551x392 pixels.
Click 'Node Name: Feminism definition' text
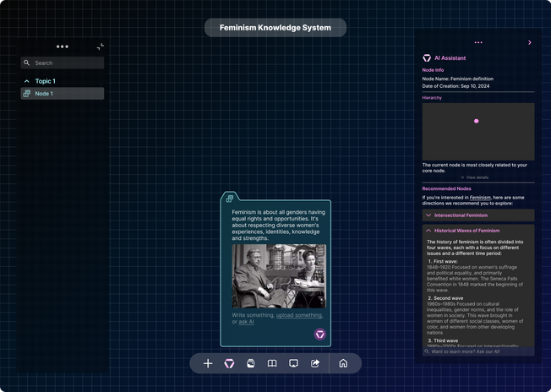457,79
